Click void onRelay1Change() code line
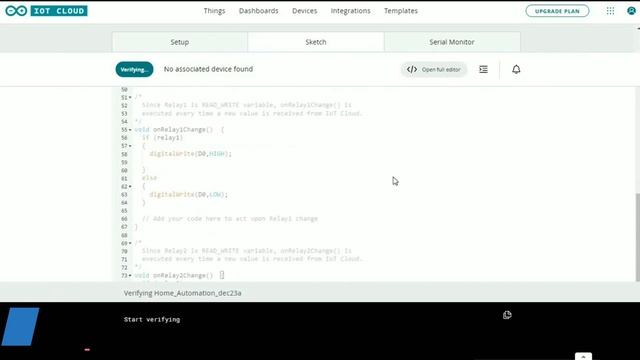 pyautogui.click(x=179, y=130)
